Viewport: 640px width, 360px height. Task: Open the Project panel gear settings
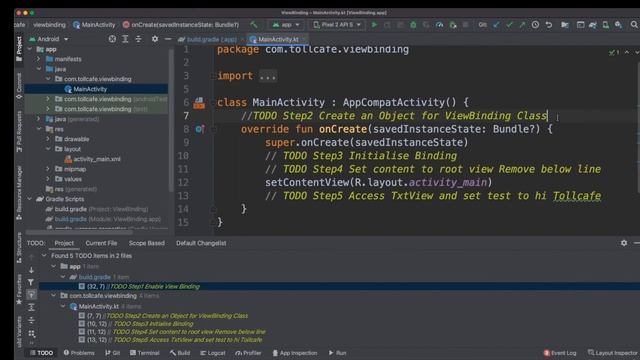pos(155,39)
